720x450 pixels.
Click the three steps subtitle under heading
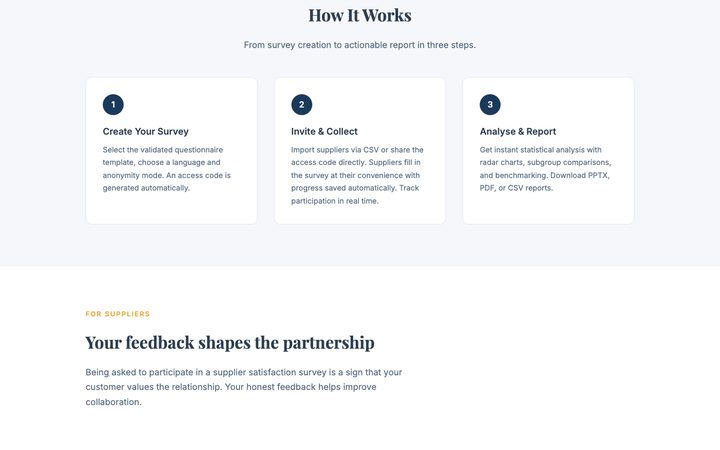(360, 45)
